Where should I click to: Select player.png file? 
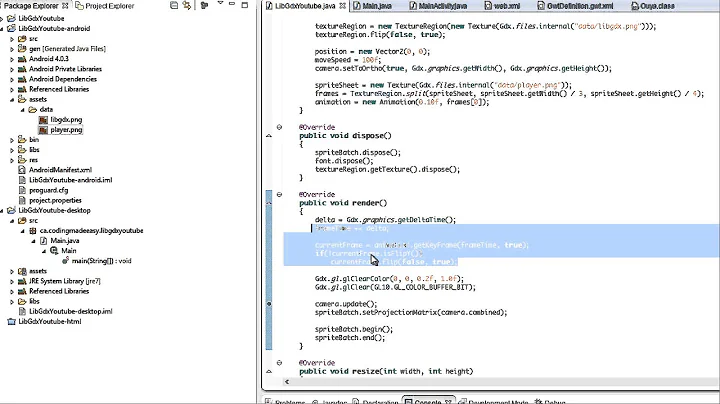[x=66, y=129]
